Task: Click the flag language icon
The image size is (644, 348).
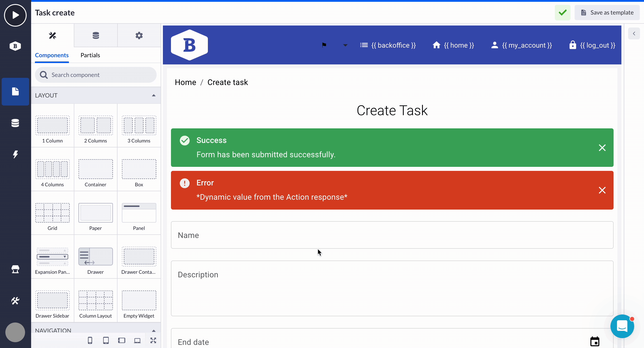Action: (x=324, y=45)
